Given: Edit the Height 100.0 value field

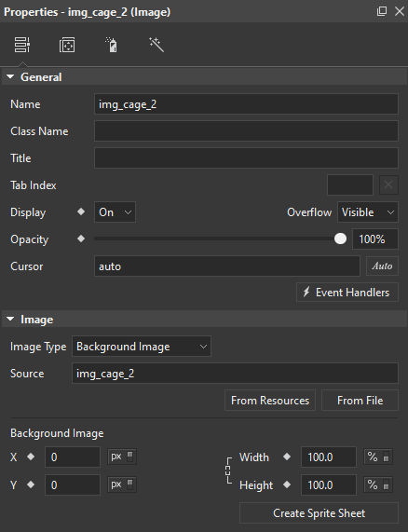Looking at the screenshot, I should click(x=329, y=485).
